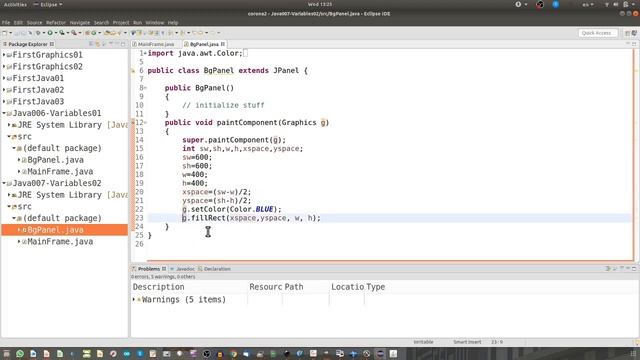Click the green Run button in toolbar
The width and height of the screenshot is (640, 360).
tap(50, 33)
